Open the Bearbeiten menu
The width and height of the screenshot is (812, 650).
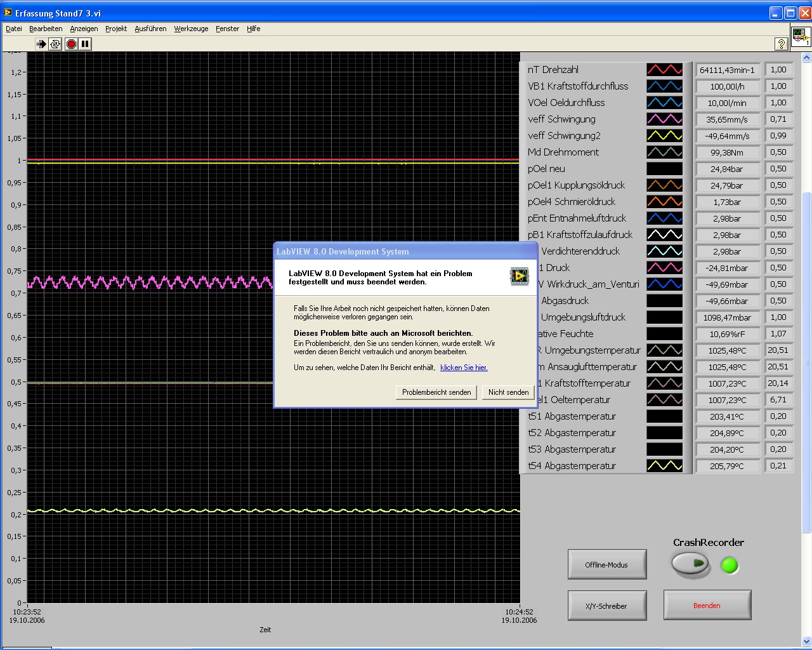coord(46,29)
